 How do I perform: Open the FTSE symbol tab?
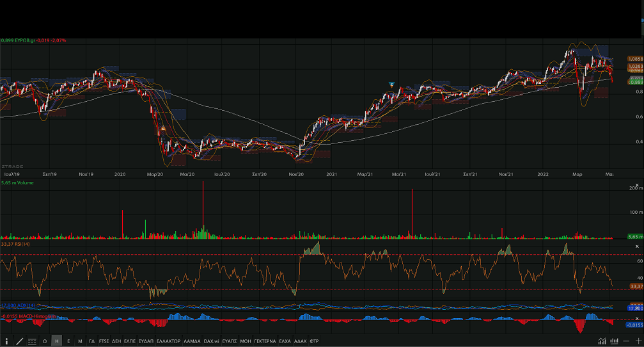104,341
